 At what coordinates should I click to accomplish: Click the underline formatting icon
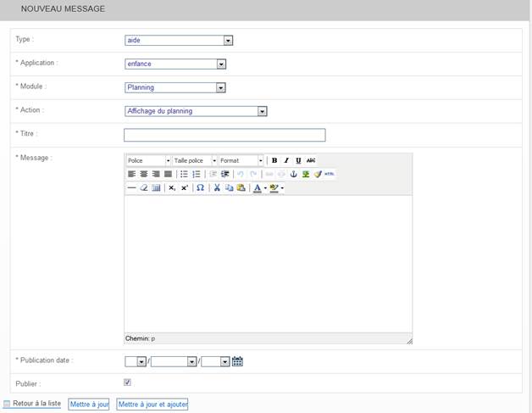coord(298,160)
